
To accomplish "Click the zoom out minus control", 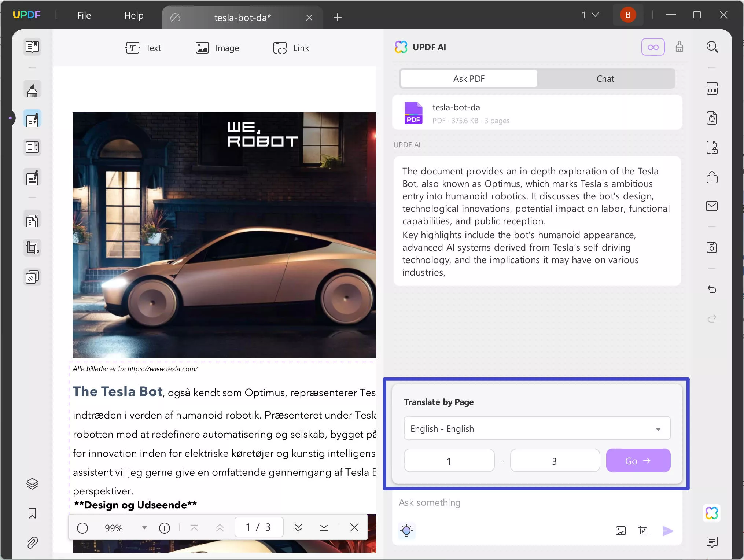I will 82,528.
